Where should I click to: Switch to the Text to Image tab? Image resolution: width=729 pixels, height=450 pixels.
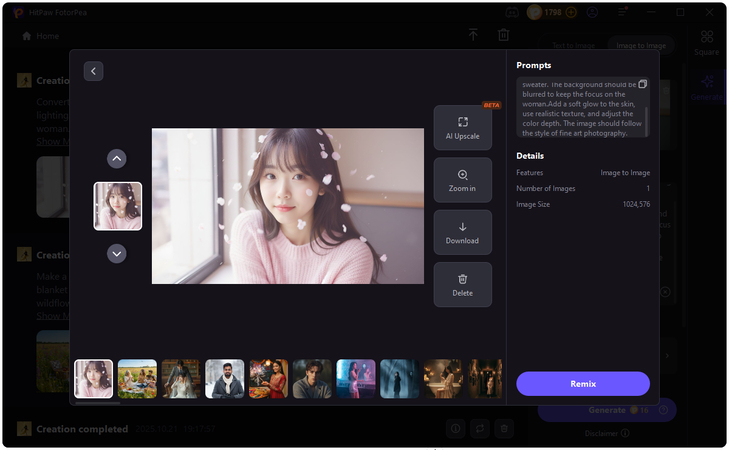pyautogui.click(x=575, y=46)
